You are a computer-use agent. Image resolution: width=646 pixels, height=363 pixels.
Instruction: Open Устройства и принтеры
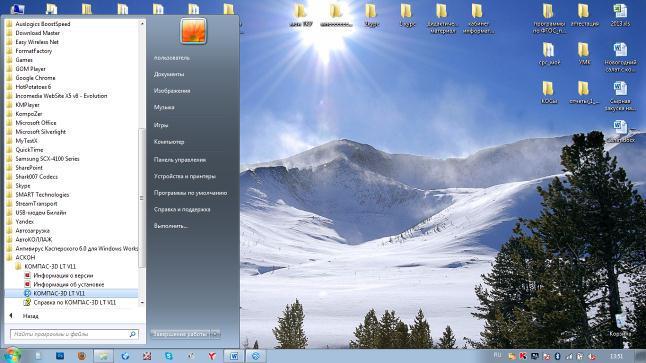(x=185, y=176)
